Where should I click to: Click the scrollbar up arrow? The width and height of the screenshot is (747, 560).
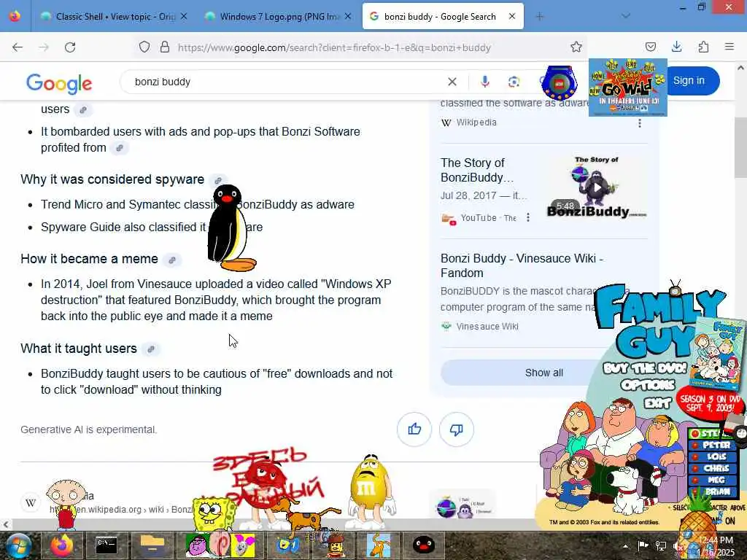point(740,68)
